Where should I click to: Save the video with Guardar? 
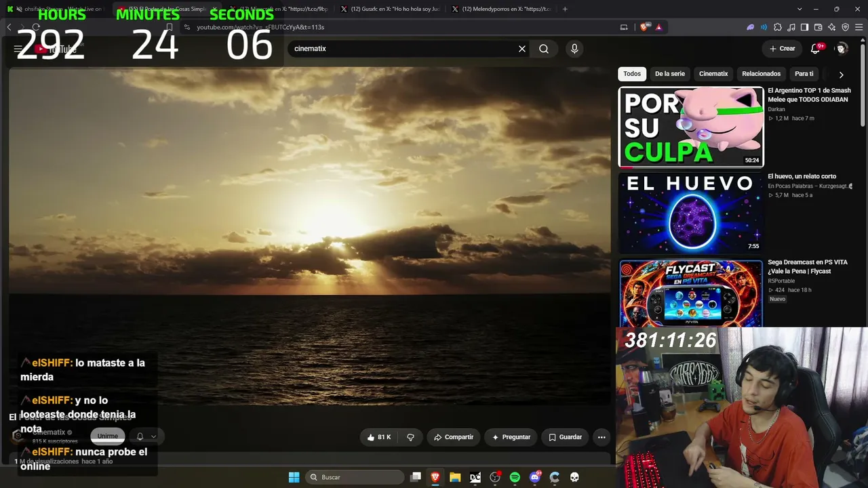(x=566, y=437)
